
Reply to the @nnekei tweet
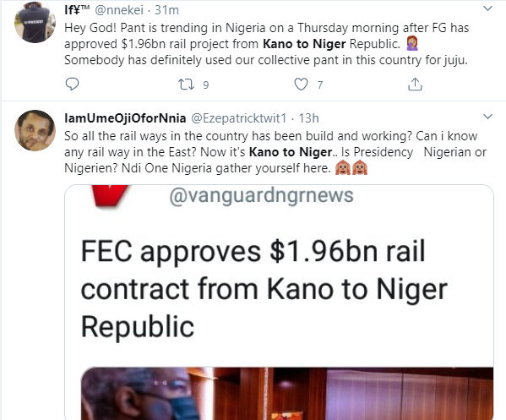coord(72,85)
